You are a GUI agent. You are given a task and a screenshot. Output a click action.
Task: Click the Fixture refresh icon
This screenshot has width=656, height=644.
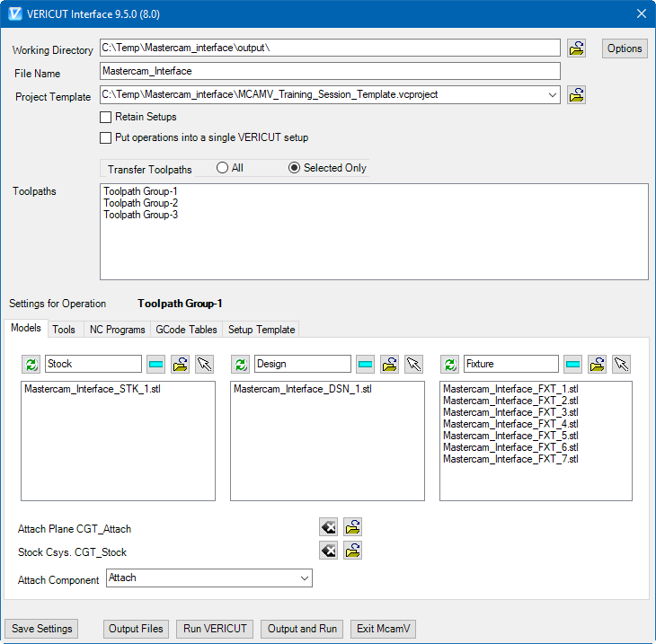449,365
